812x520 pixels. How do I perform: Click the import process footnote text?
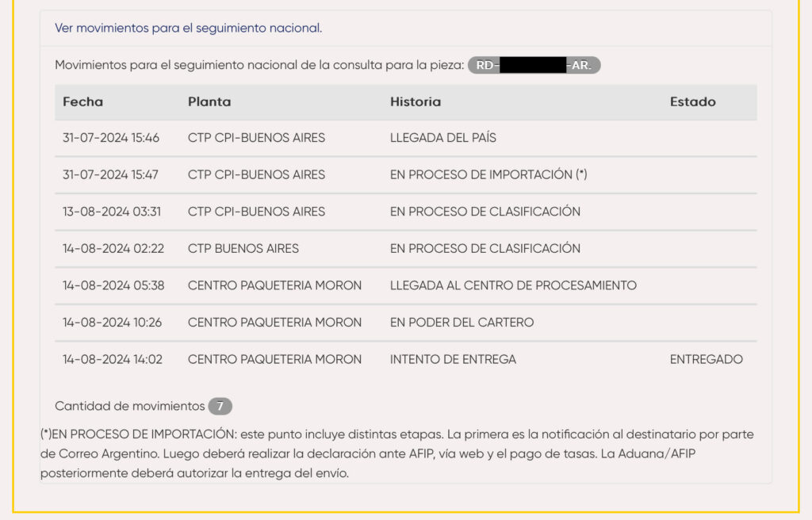pyautogui.click(x=396, y=453)
